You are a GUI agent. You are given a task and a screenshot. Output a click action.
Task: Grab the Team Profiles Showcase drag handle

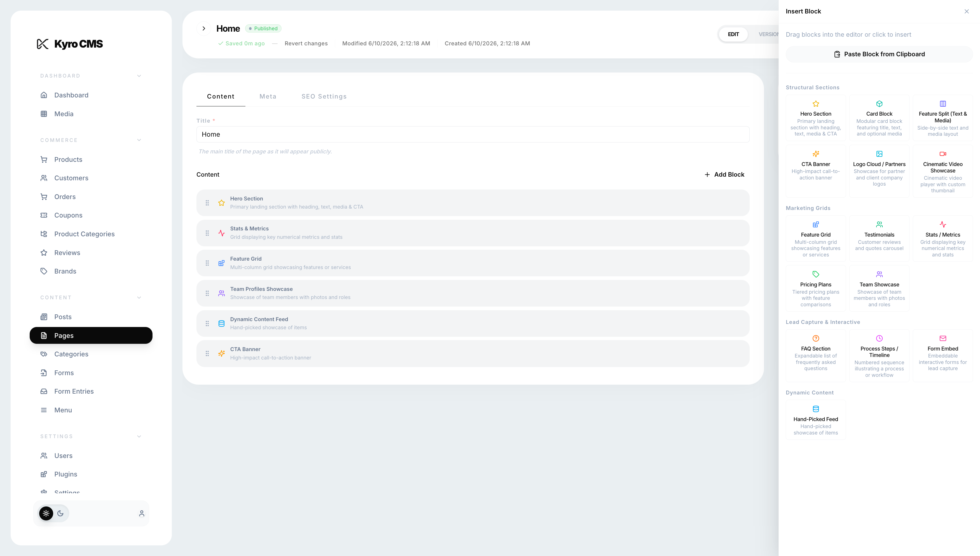[207, 293]
